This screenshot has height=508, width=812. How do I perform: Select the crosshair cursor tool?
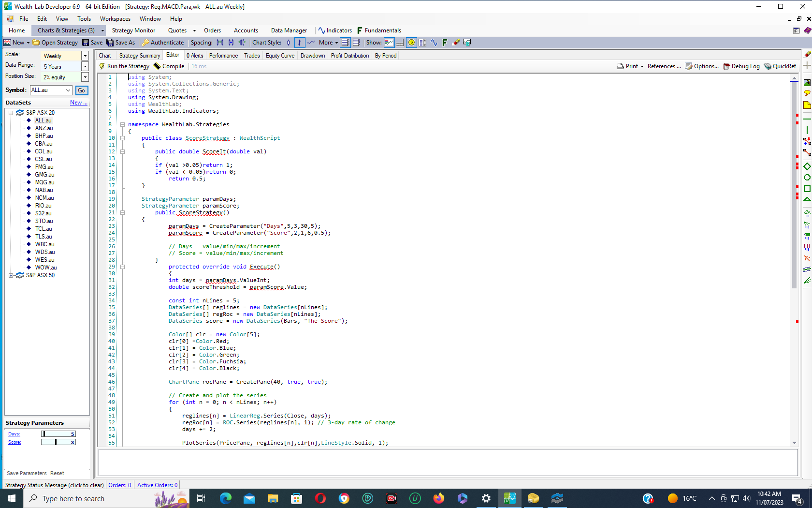coord(807,66)
